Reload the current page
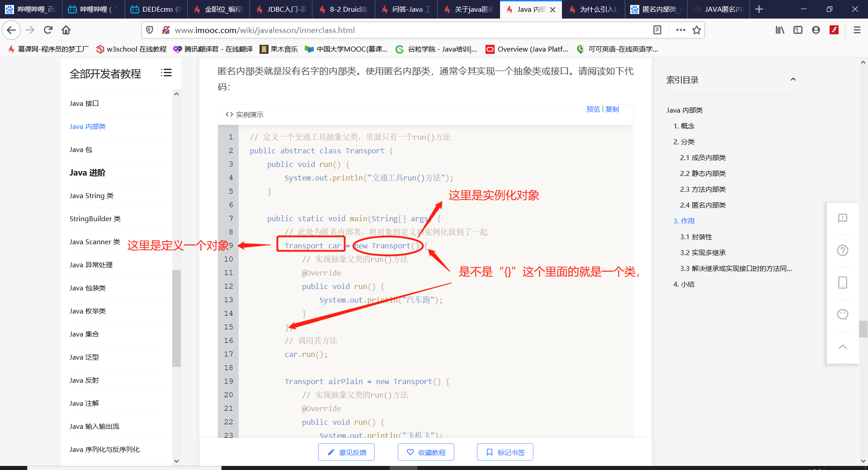 click(48, 30)
